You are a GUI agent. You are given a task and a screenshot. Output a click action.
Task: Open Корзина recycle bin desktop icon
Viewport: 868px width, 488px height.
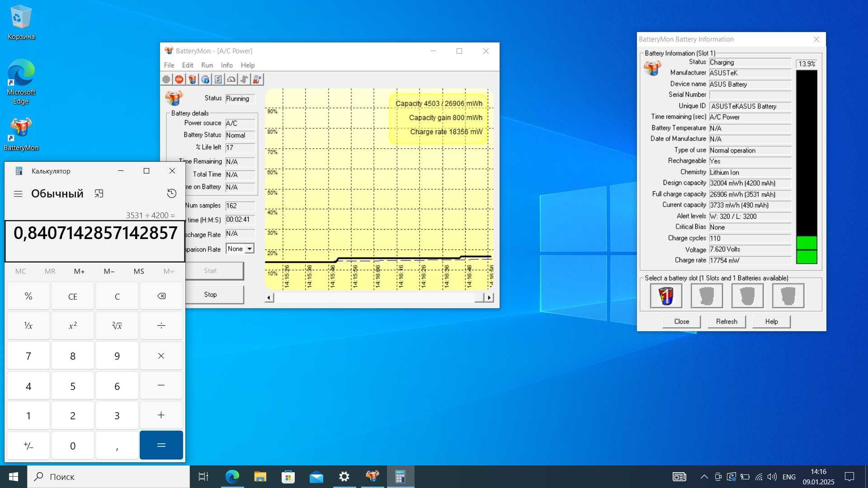[x=21, y=23]
